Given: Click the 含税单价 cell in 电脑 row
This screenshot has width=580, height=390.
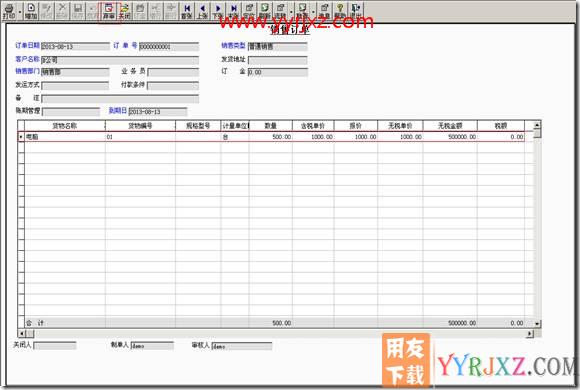Looking at the screenshot, I should (313, 137).
